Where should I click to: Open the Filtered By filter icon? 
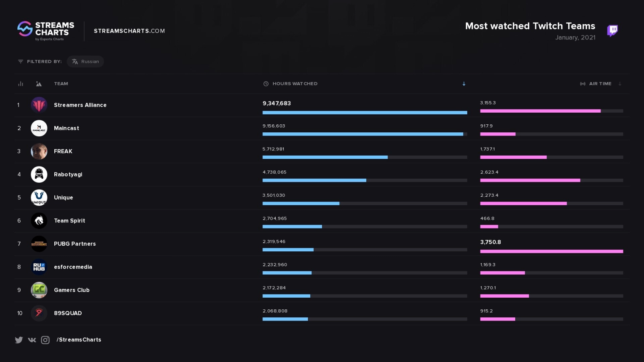coord(21,62)
